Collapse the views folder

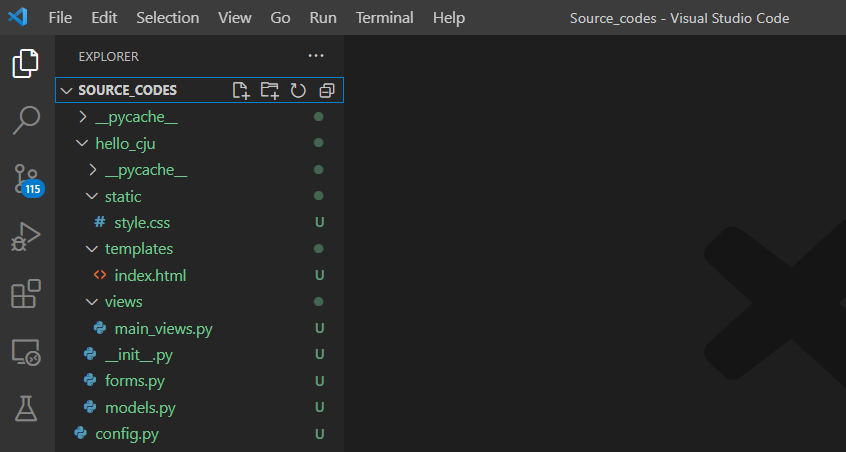point(92,302)
